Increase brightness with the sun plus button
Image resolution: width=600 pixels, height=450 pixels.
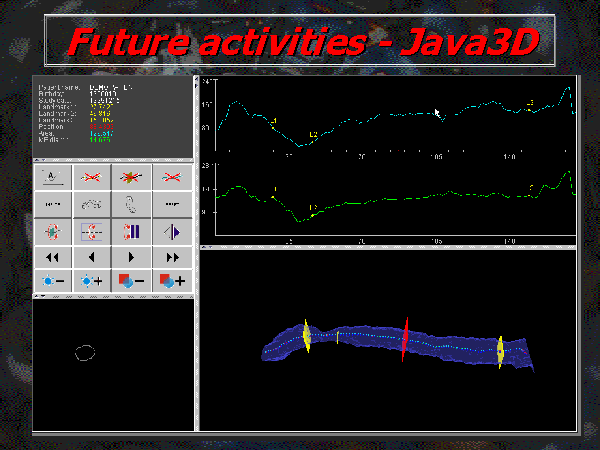(92, 282)
